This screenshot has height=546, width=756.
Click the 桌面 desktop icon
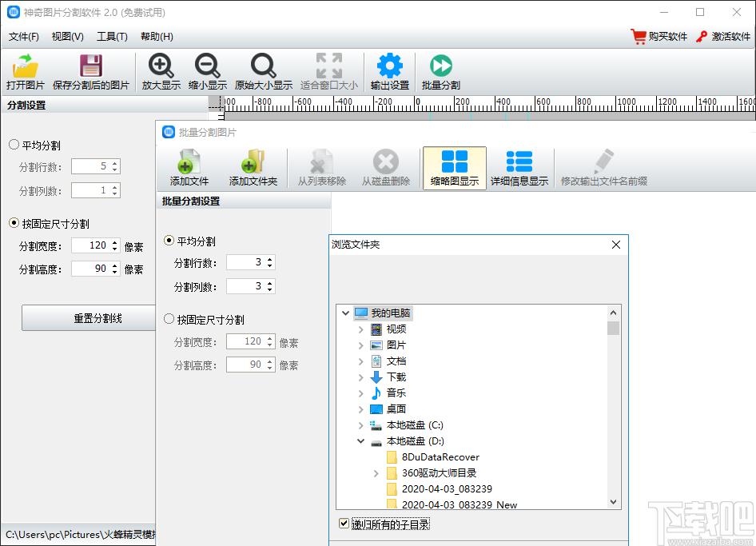click(x=376, y=409)
